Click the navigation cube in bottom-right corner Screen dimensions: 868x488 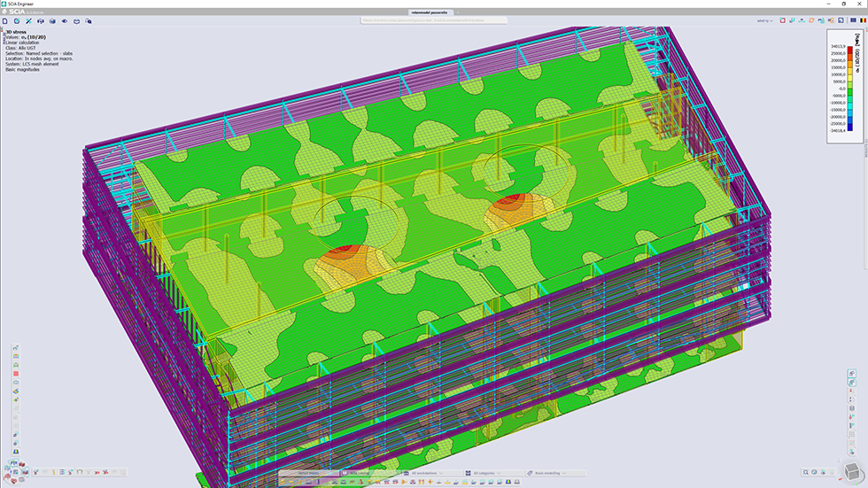click(x=851, y=470)
